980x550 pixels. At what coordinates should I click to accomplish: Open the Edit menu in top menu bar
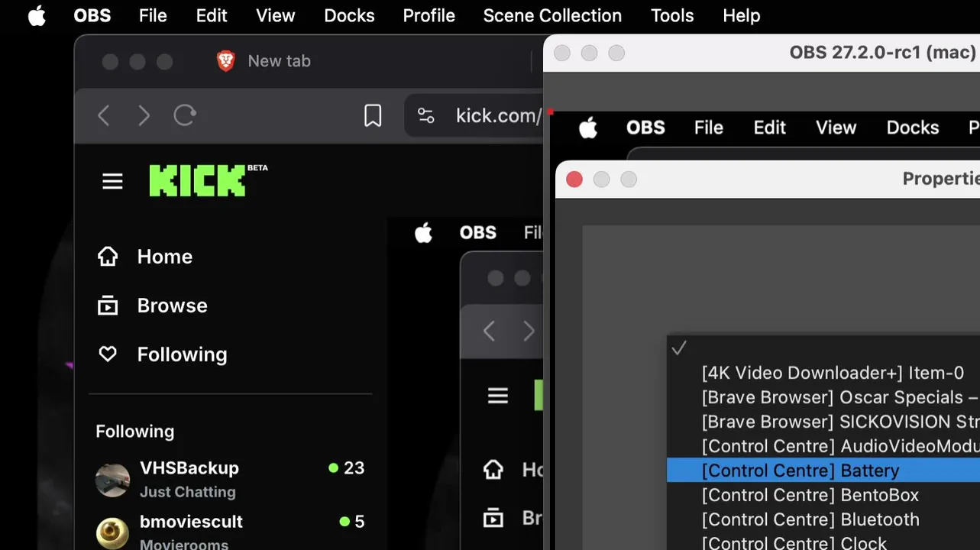212,15
